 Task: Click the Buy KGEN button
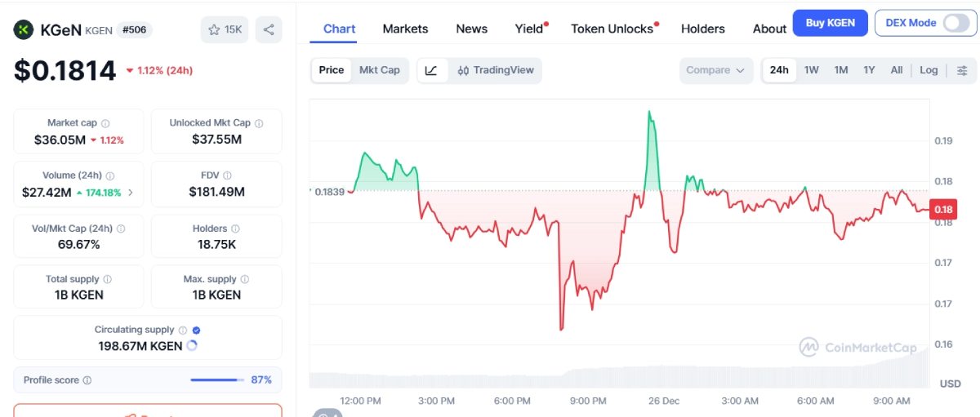[830, 23]
